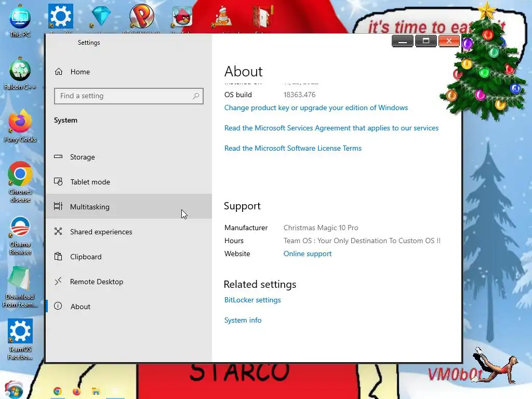Select the About page in the sidebar

129,307
